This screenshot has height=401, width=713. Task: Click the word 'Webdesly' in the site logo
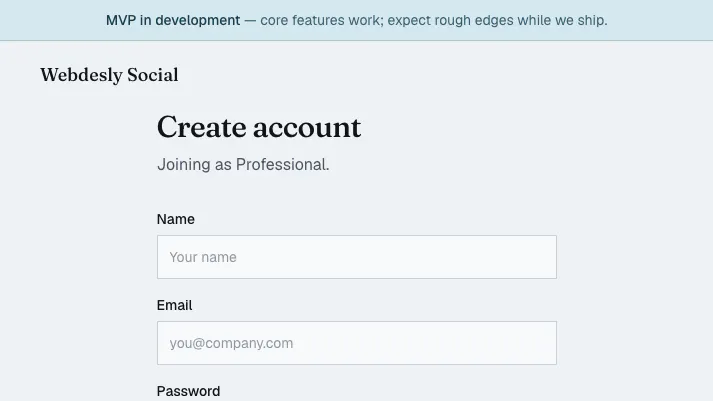(81, 75)
